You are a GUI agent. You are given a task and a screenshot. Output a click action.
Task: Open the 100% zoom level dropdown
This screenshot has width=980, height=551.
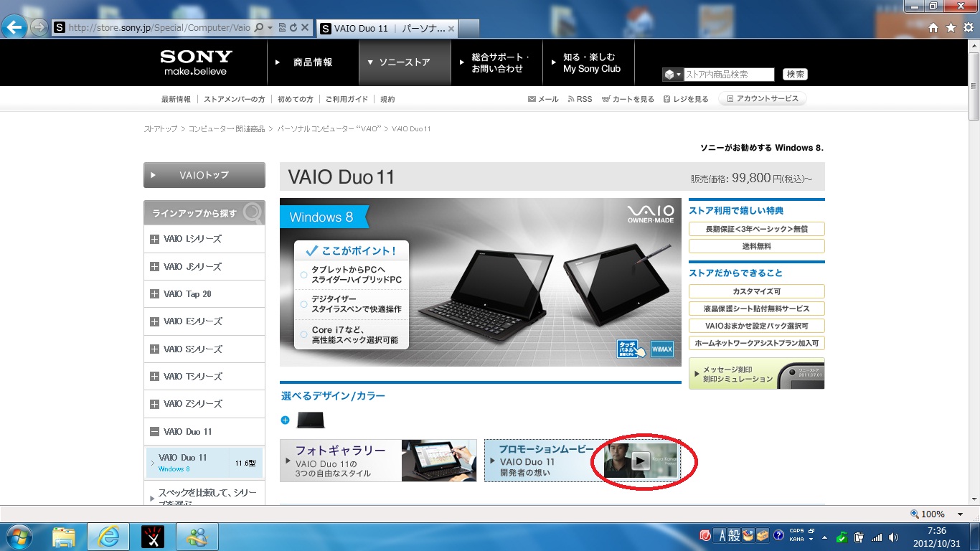coord(960,514)
